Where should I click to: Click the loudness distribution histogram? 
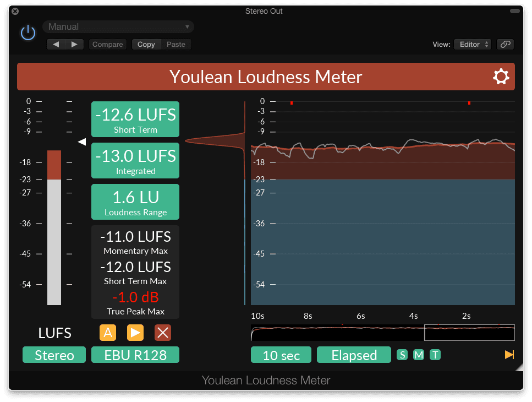click(215, 141)
